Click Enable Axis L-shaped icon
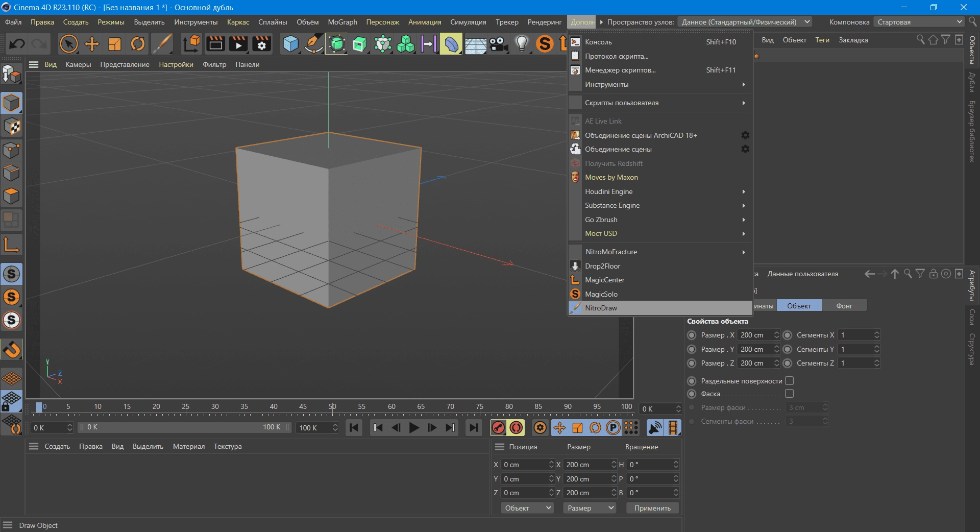 11,244
